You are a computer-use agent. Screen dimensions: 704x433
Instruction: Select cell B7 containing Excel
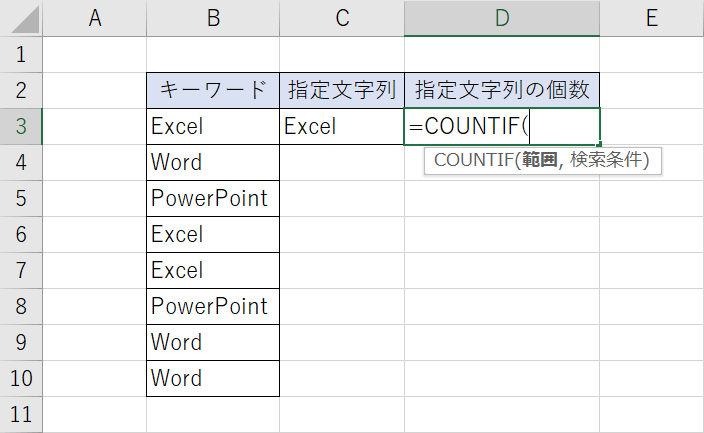(x=213, y=270)
